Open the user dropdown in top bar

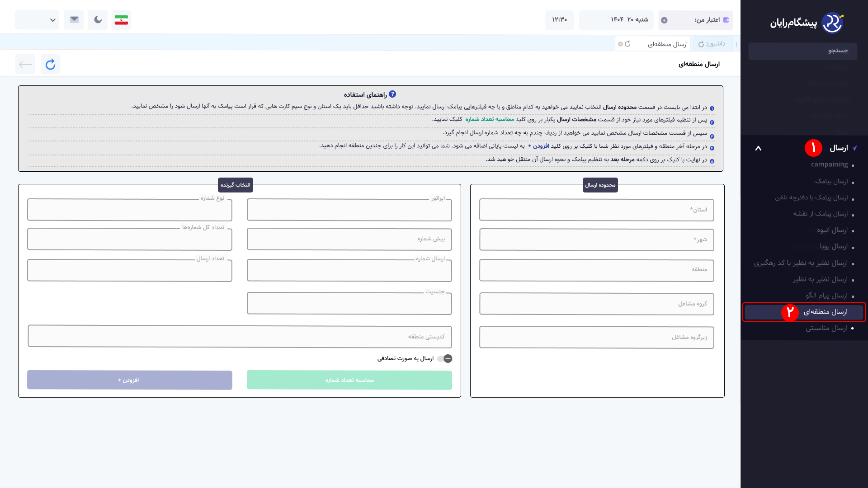[37, 19]
